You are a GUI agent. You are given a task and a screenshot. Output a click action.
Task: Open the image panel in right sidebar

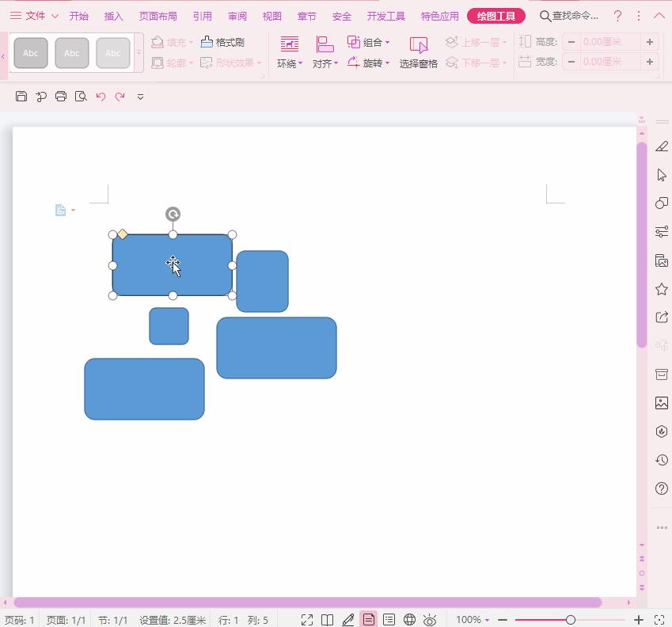point(661,403)
